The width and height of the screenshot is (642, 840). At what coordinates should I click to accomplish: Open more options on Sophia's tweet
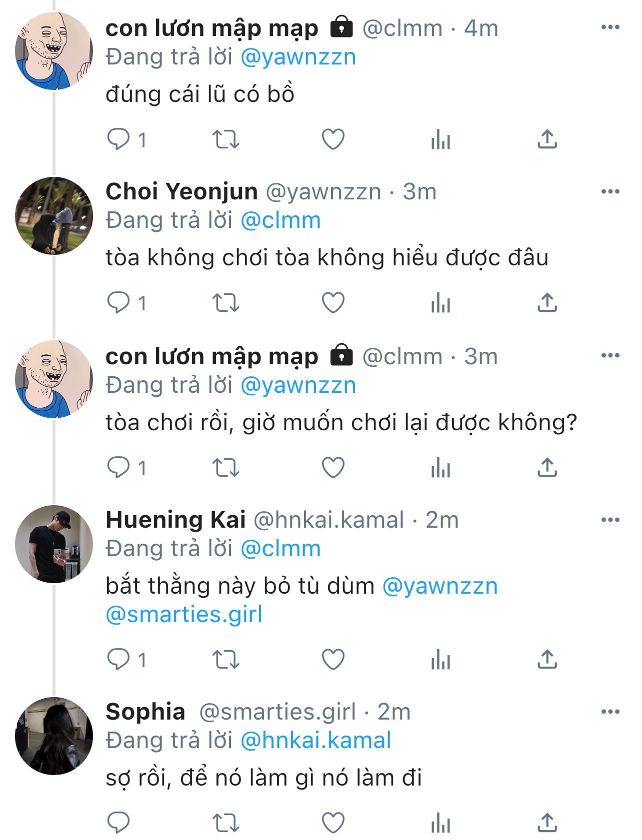point(610,712)
